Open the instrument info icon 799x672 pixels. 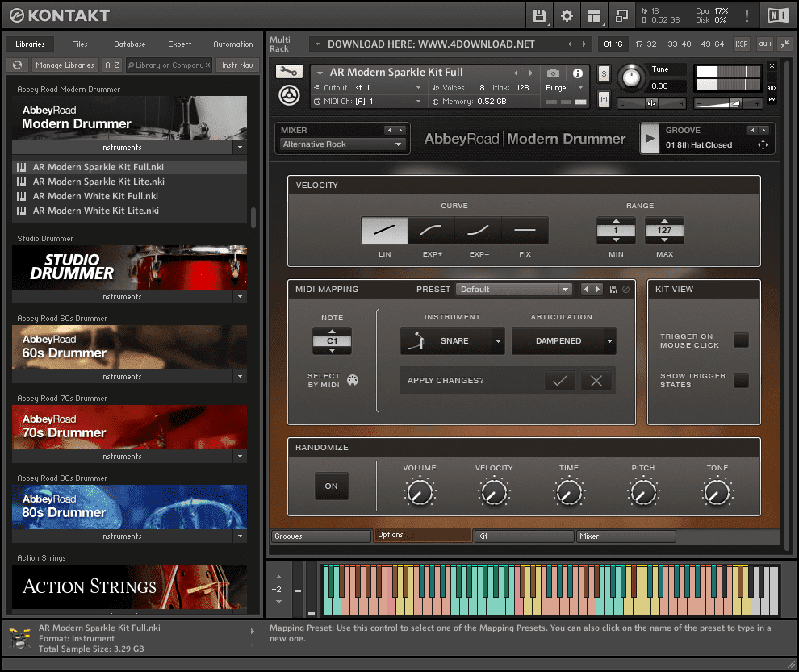[578, 73]
